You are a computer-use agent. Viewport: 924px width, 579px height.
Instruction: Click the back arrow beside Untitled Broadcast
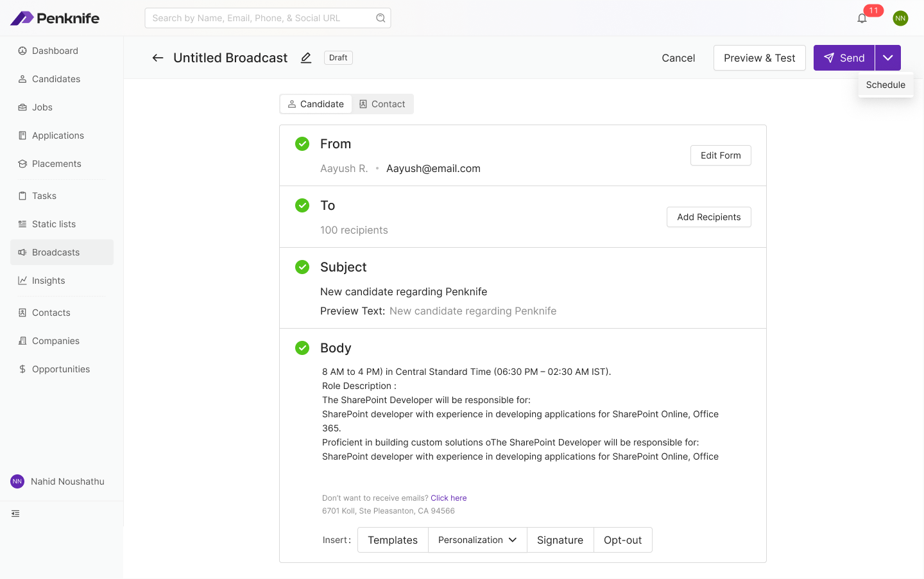click(x=158, y=58)
